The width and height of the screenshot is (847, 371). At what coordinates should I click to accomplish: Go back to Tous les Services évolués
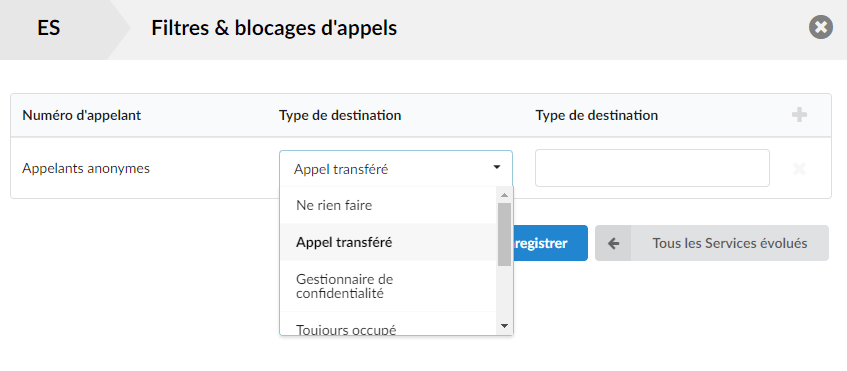[712, 243]
